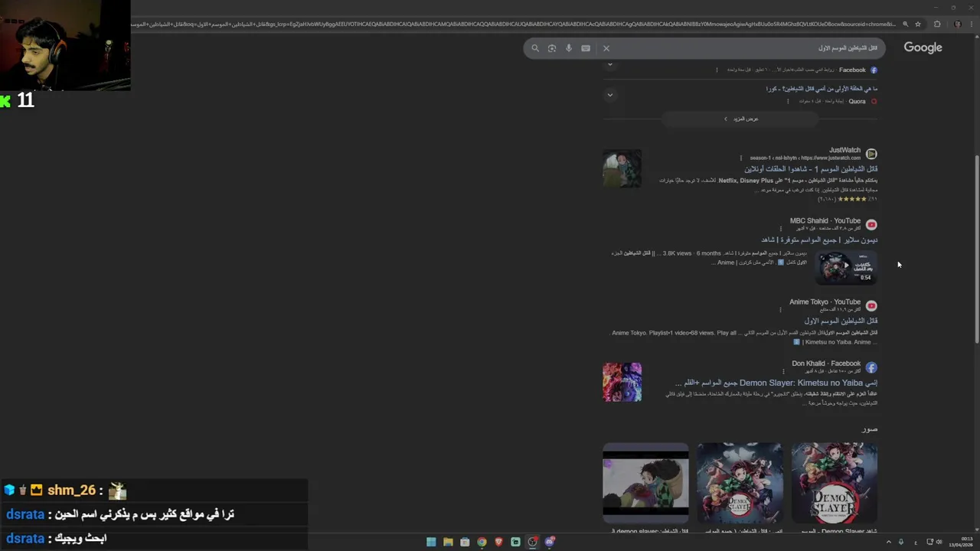Viewport: 980px width, 551px height.
Task: Open the Windows Start button
Action: click(431, 542)
